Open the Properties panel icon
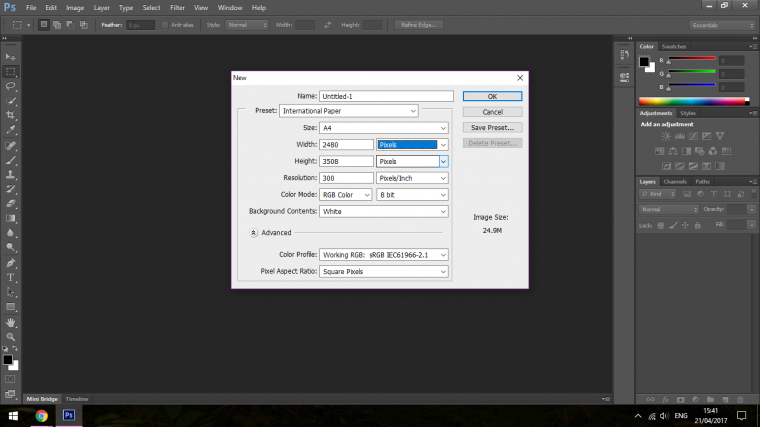This screenshot has width=760, height=427. (624, 77)
